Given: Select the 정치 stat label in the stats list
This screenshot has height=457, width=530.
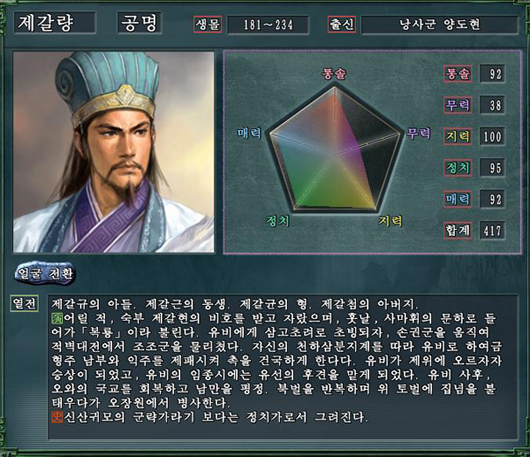Looking at the screenshot, I should click(x=458, y=168).
